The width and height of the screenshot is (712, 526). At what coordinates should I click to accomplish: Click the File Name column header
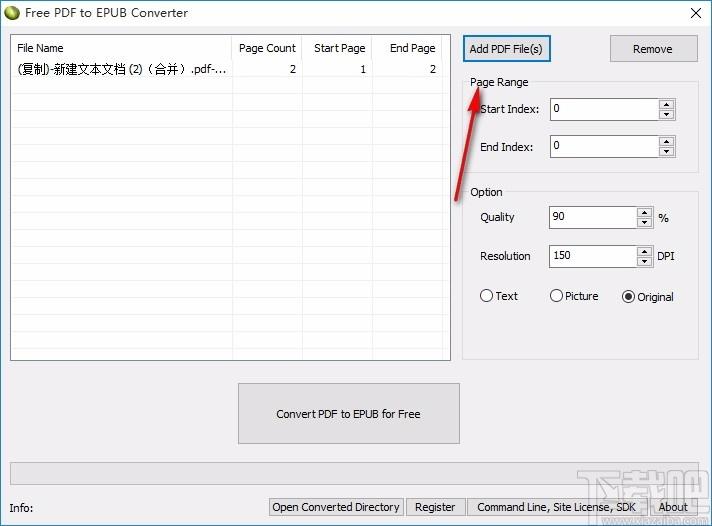(121, 48)
